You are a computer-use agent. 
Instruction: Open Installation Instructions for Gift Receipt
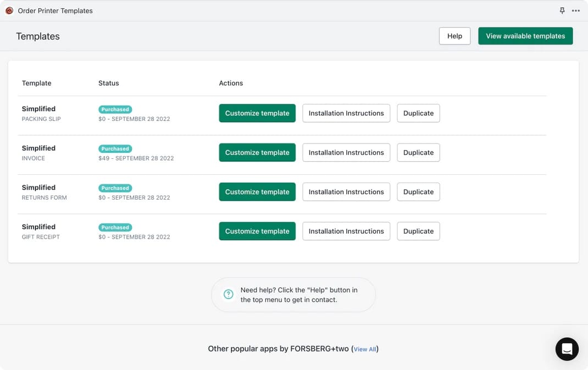[346, 231]
